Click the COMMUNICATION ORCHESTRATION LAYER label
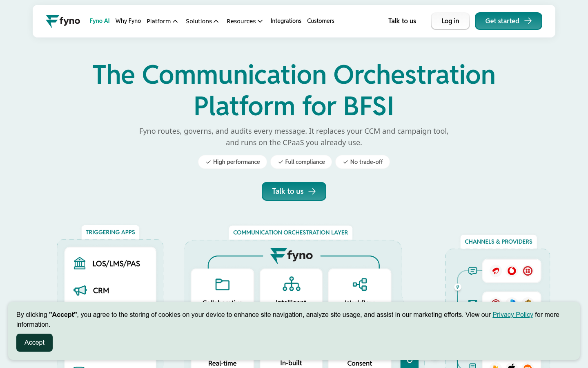 [291, 233]
